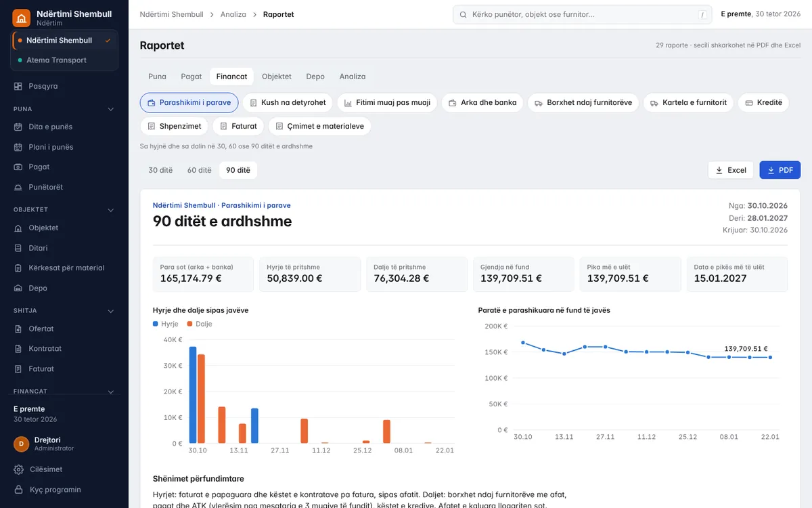Click the orange building logo icon
The height and width of the screenshot is (508, 812).
(22, 18)
